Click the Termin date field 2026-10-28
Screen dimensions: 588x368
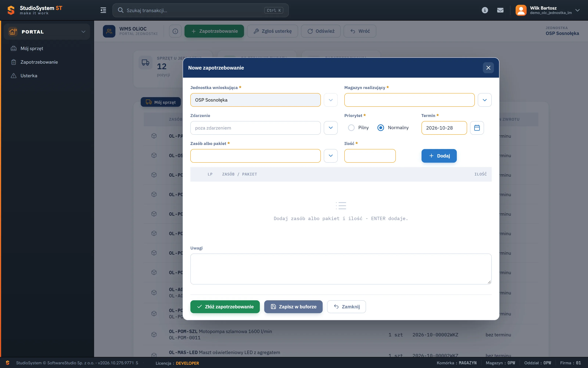point(444,128)
